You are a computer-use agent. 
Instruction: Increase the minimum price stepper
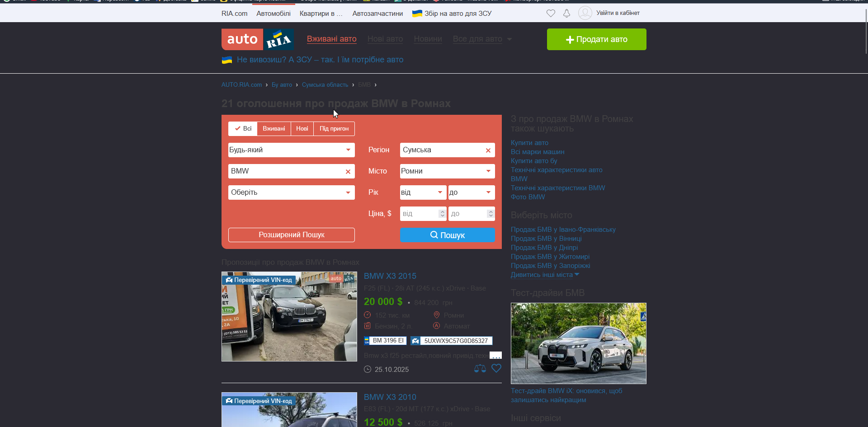[443, 211]
